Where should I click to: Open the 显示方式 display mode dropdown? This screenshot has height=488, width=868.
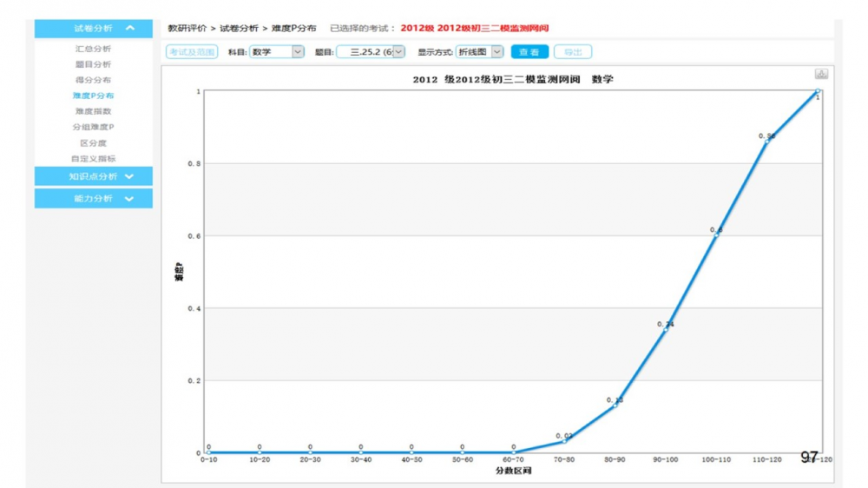click(x=497, y=52)
